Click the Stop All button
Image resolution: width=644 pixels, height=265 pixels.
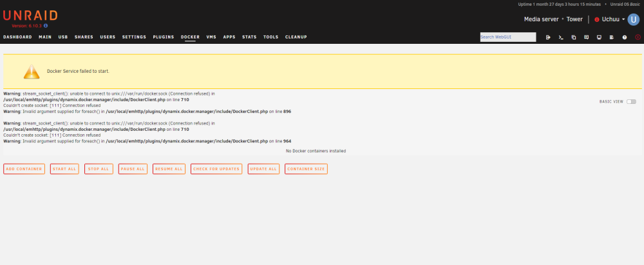(99, 169)
